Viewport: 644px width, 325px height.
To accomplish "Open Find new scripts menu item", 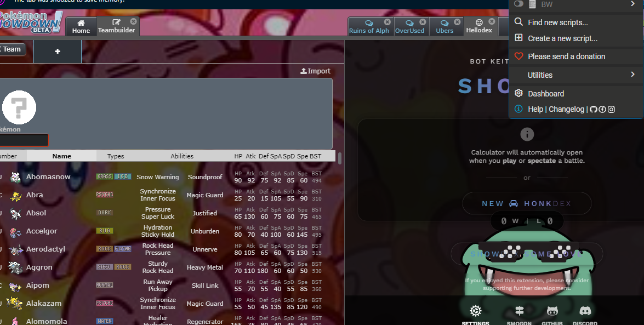I will 576,22.
